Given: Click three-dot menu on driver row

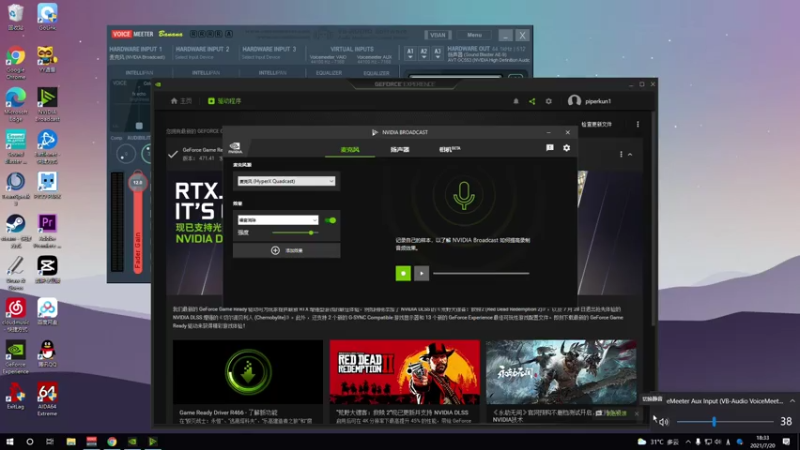Looking at the screenshot, I should point(621,154).
